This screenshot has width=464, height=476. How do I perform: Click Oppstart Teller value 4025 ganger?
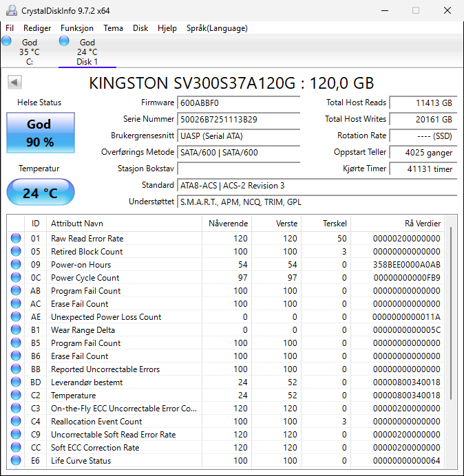[423, 152]
